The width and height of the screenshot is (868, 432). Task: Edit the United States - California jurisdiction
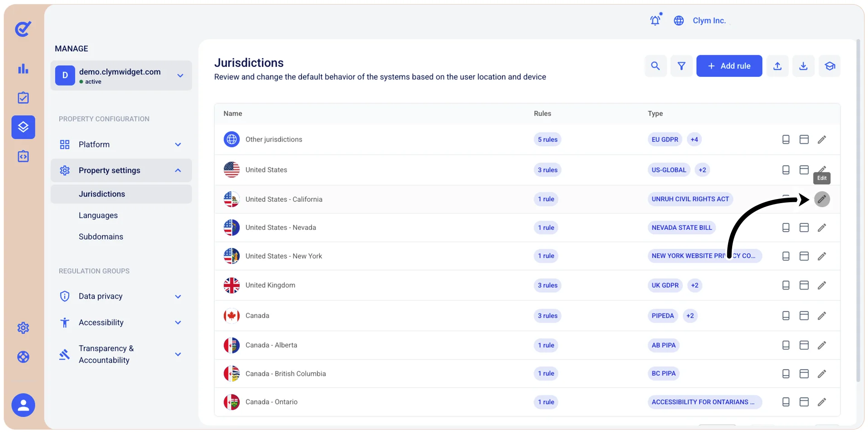[x=822, y=199]
